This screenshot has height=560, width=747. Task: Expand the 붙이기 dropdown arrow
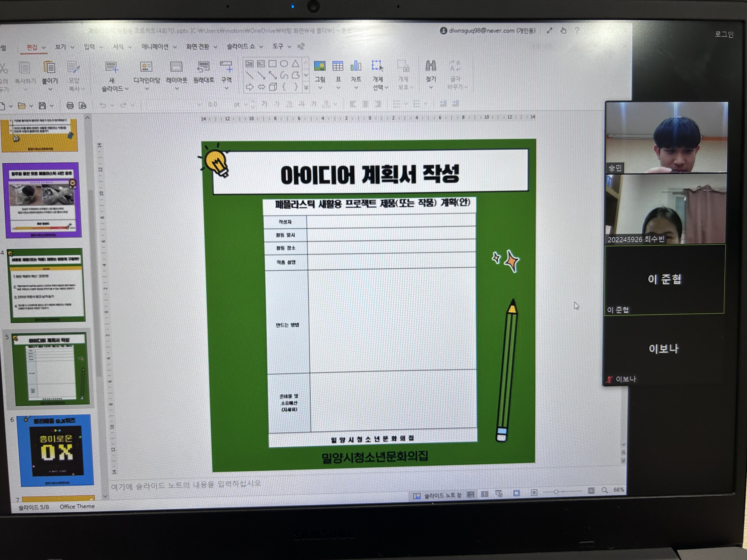[x=50, y=89]
